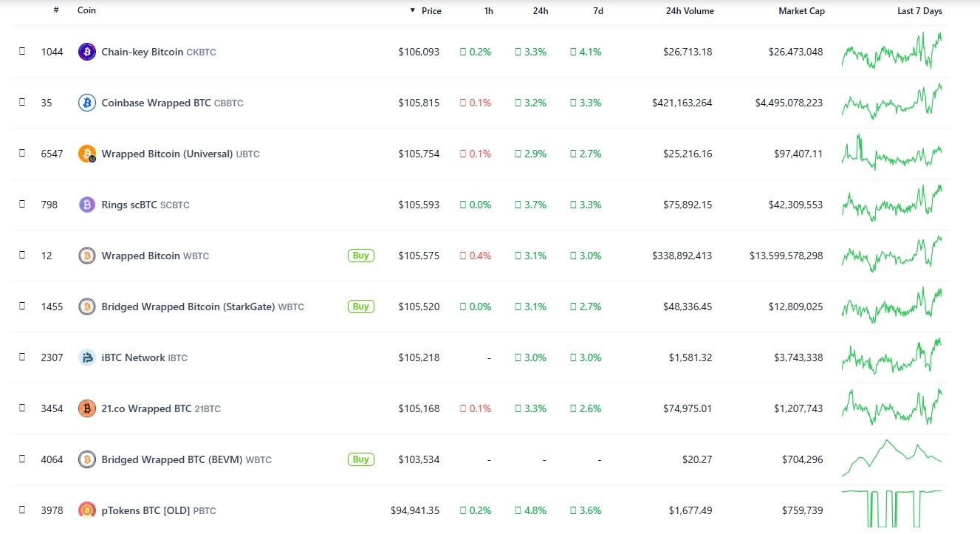
Task: Toggle favorite star for 21.co Wrapped BTC
Action: pos(22,408)
